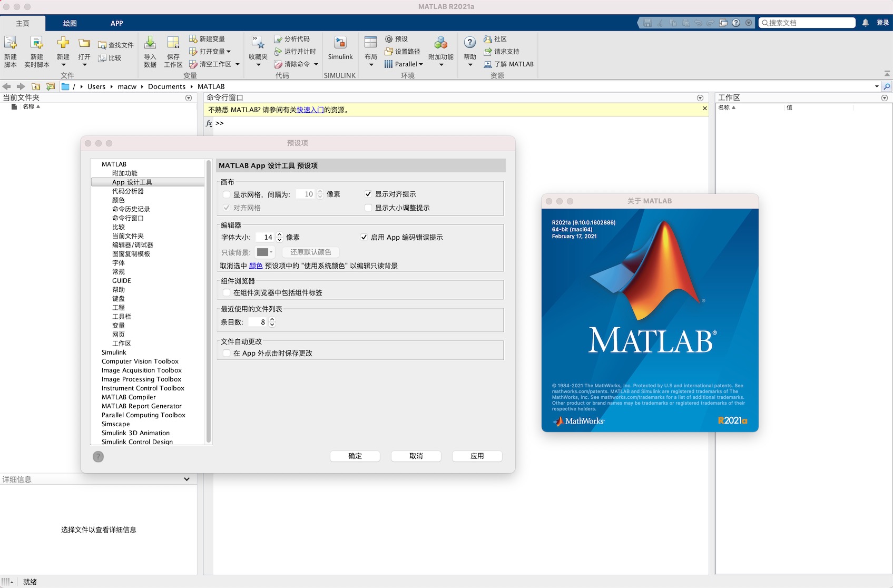Click the 附加功能 (Add-Ons) cubes icon
Viewport: 893px width, 588px height.
pyautogui.click(x=441, y=43)
